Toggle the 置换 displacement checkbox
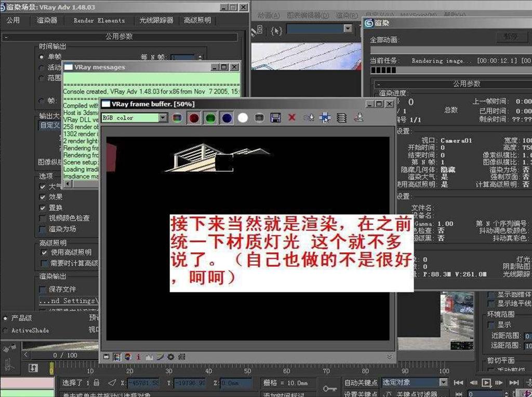Viewport: 532px width, 397px height. (43, 208)
